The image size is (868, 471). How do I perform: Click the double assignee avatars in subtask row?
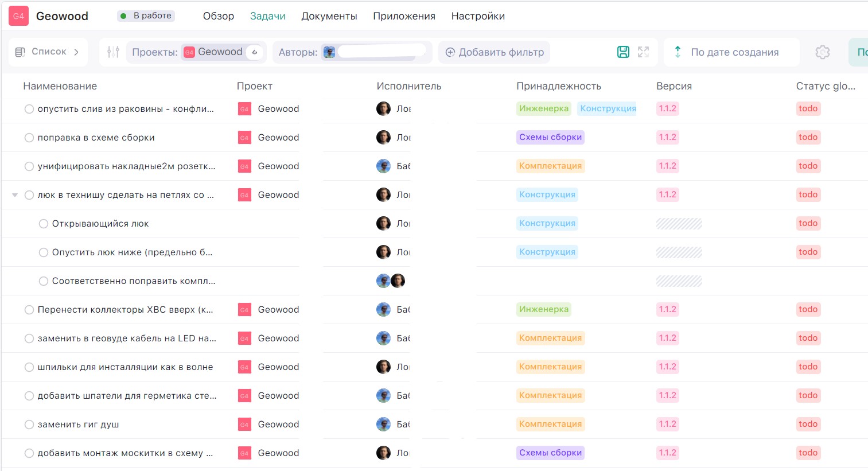point(391,281)
